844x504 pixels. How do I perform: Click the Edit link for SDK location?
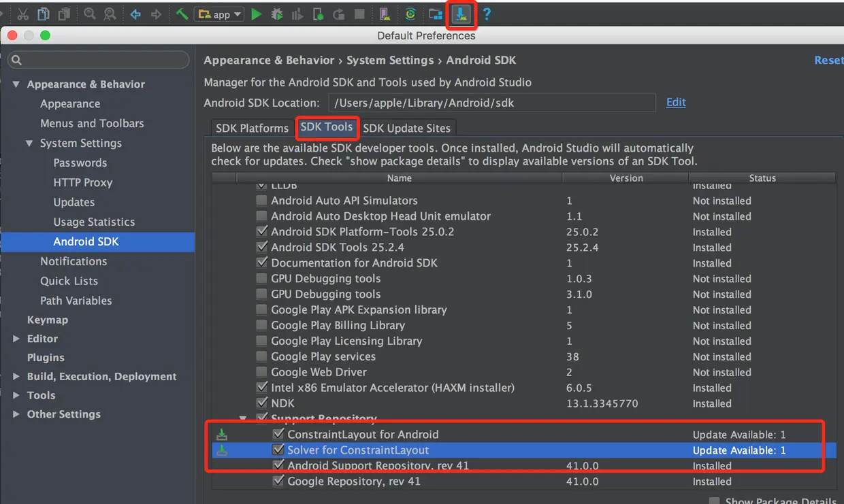tap(676, 102)
